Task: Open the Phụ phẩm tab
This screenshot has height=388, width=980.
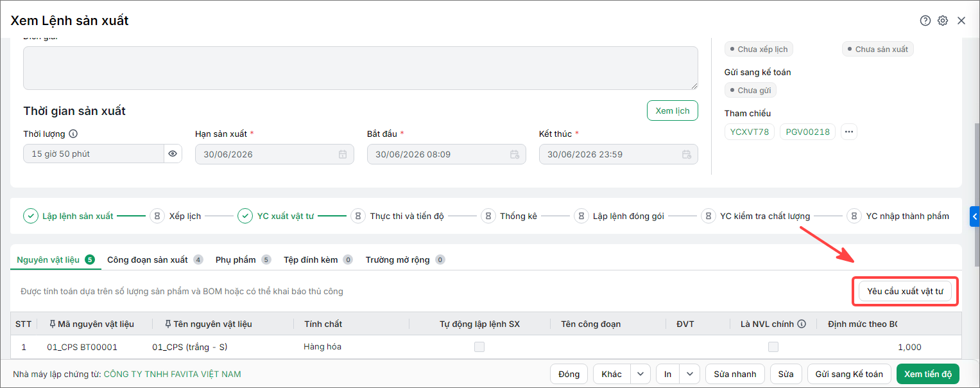Action: tap(243, 260)
